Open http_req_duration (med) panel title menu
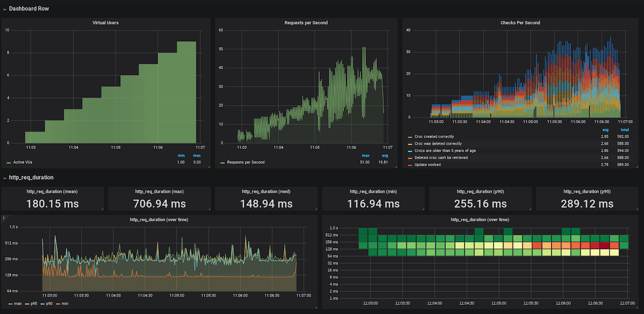644x314 pixels. click(x=266, y=191)
